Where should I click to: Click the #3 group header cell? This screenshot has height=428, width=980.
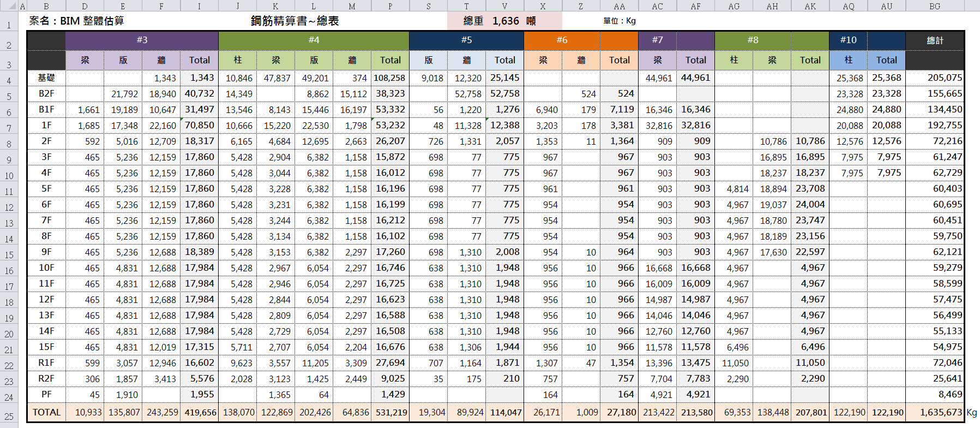(142, 40)
